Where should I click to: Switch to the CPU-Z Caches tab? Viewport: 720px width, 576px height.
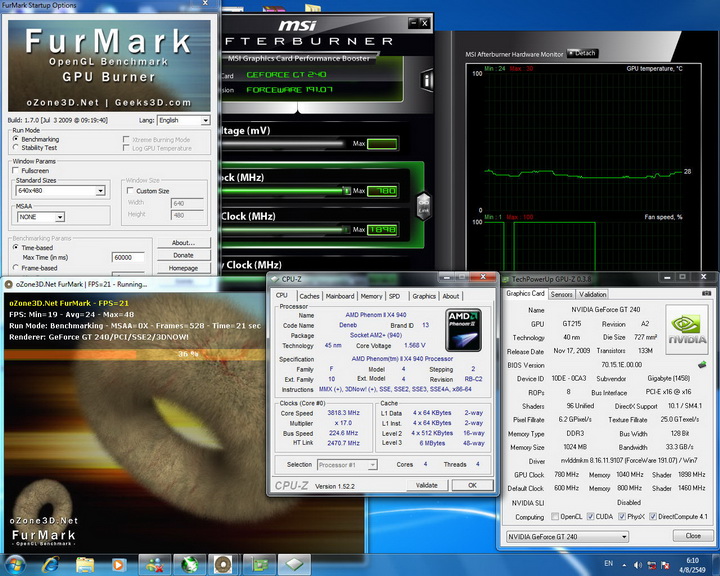point(309,296)
